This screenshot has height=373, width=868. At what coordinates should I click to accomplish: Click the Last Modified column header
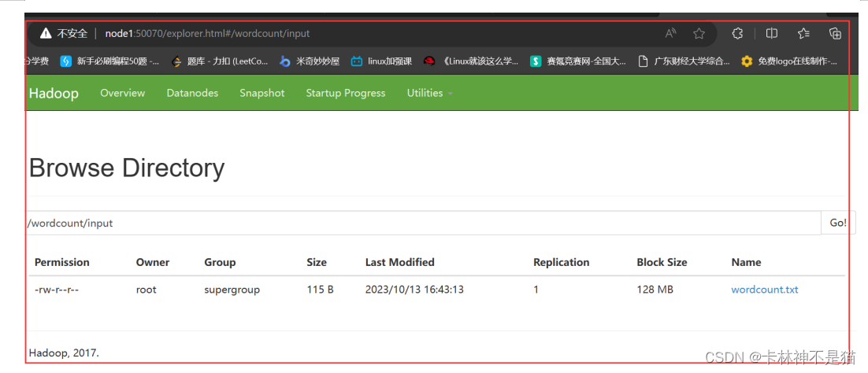pyautogui.click(x=399, y=262)
